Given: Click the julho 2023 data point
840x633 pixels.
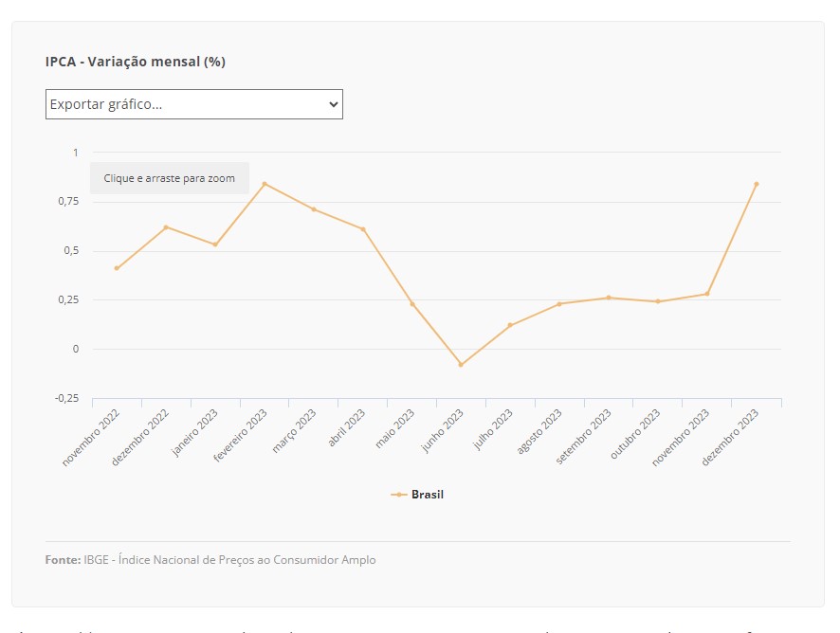Looking at the screenshot, I should (x=510, y=325).
